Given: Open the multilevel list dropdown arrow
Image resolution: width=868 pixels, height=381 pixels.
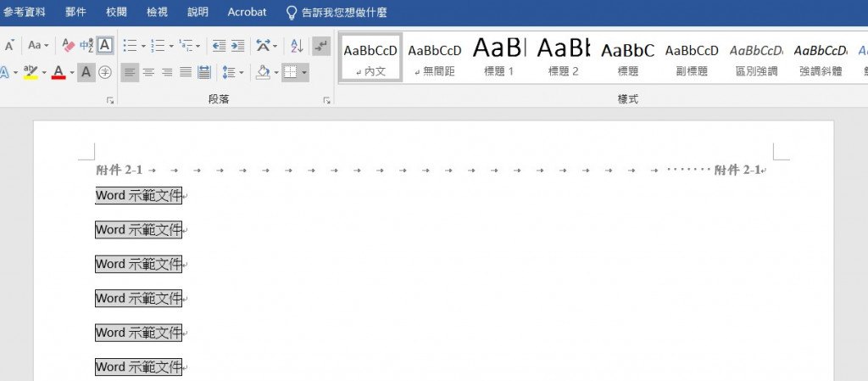Looking at the screenshot, I should click(x=198, y=46).
